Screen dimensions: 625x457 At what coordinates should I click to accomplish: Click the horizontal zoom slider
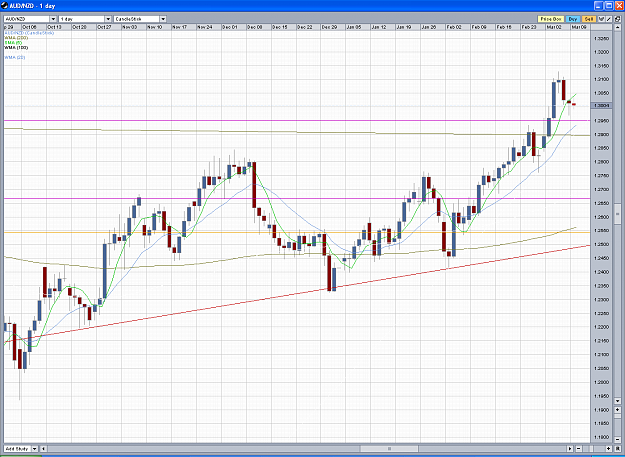[x=591, y=449]
